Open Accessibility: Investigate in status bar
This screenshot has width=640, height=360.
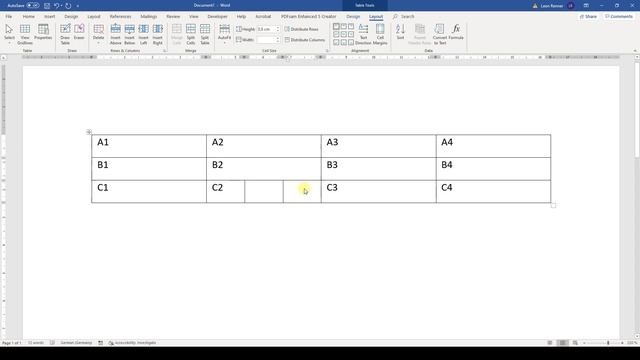pos(133,343)
